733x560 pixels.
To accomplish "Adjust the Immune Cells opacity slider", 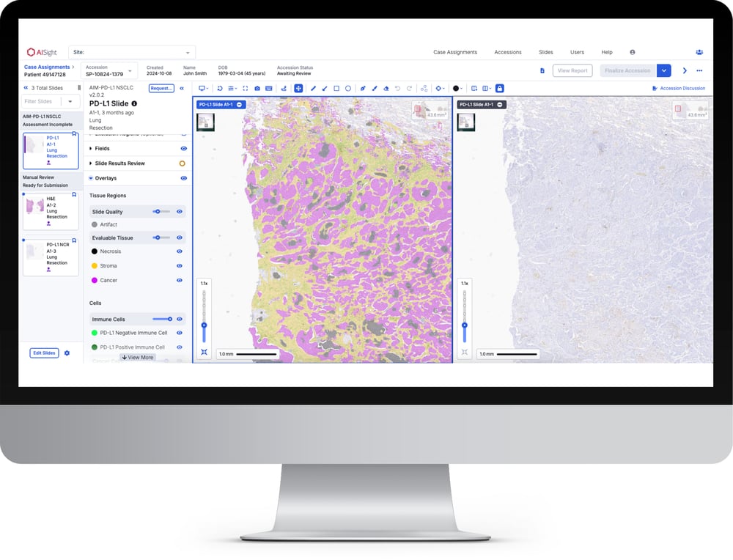I will click(162, 319).
